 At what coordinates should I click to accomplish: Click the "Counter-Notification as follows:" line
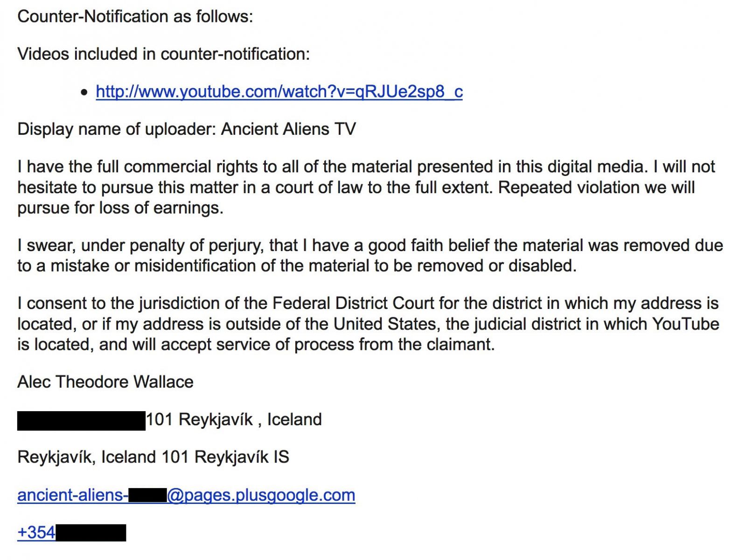pyautogui.click(x=135, y=17)
